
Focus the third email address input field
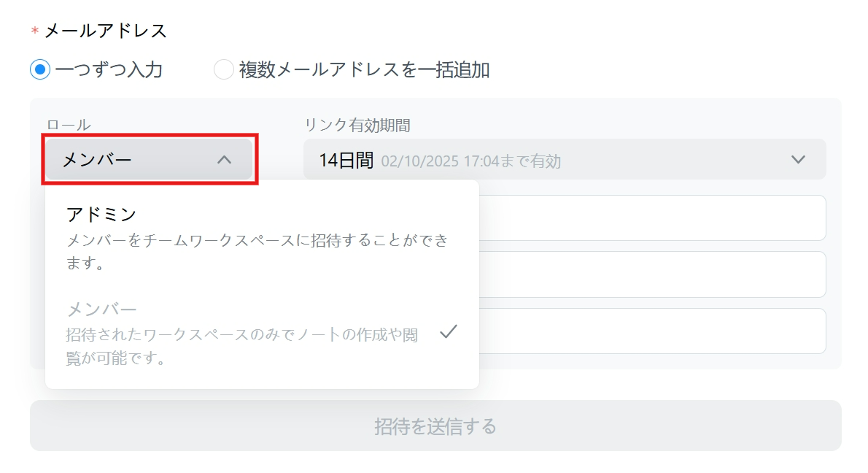(652, 331)
